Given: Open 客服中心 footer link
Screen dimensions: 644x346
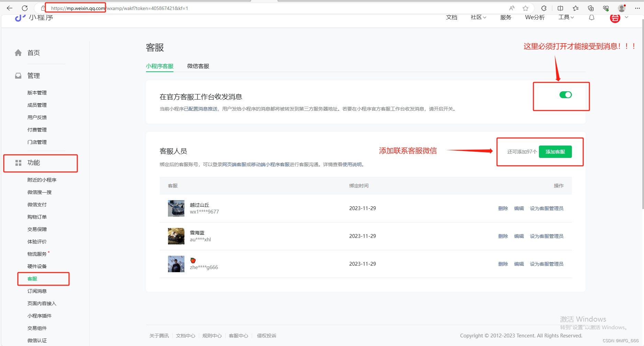Looking at the screenshot, I should [238, 336].
